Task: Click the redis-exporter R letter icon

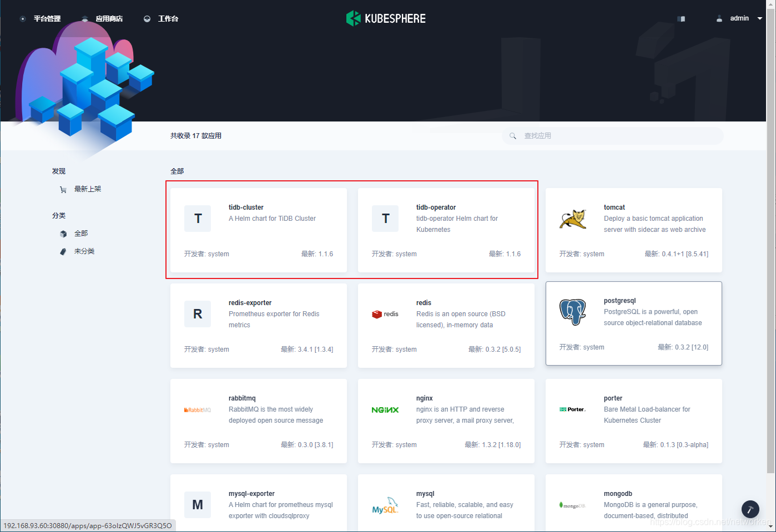Action: pyautogui.click(x=198, y=314)
